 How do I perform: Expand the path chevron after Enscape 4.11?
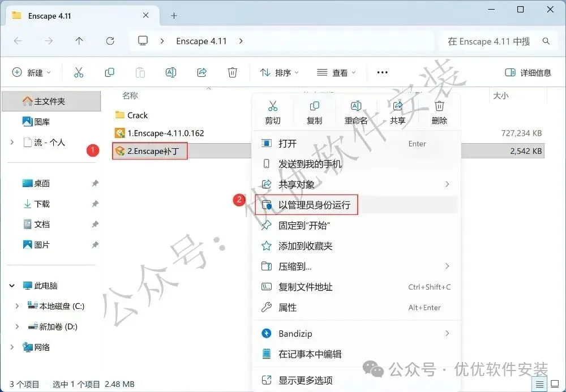pyautogui.click(x=241, y=41)
